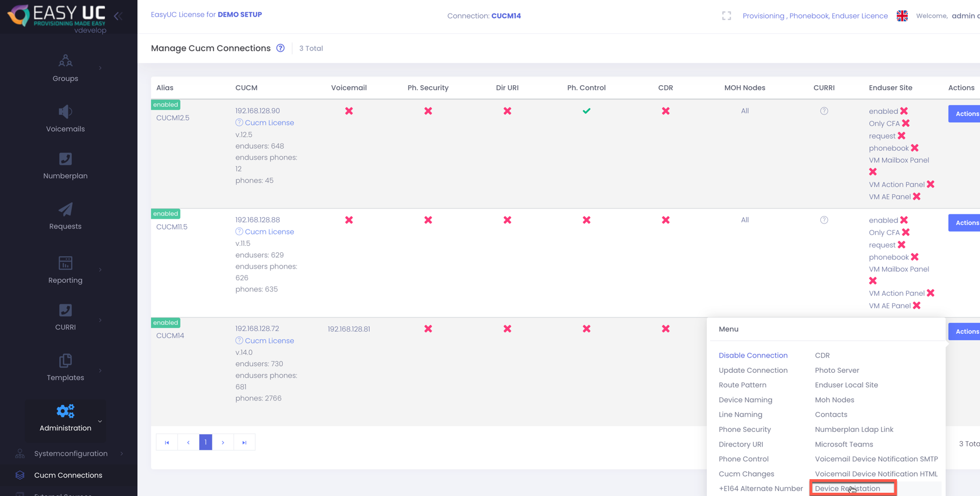Viewport: 980px width, 496px height.
Task: Toggle Voicemail red X for CUCM11.5
Action: (349, 220)
